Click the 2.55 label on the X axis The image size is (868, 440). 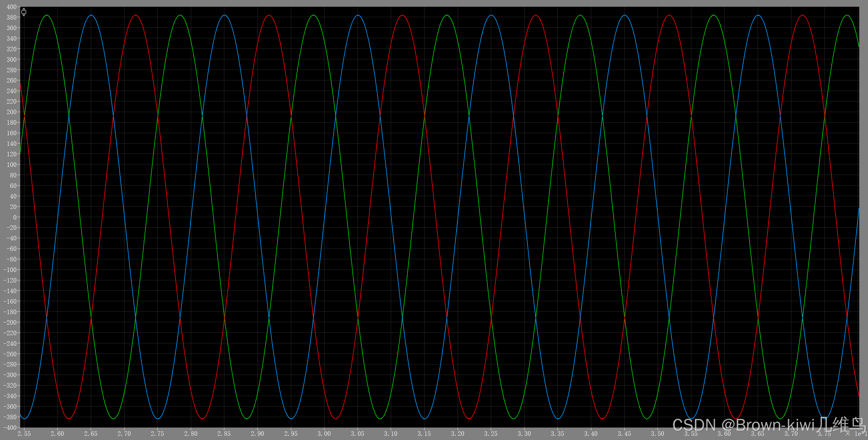24,434
